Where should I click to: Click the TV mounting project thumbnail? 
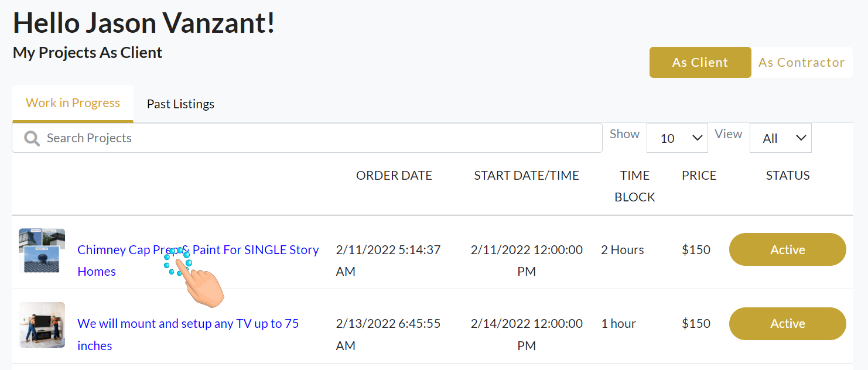[42, 325]
